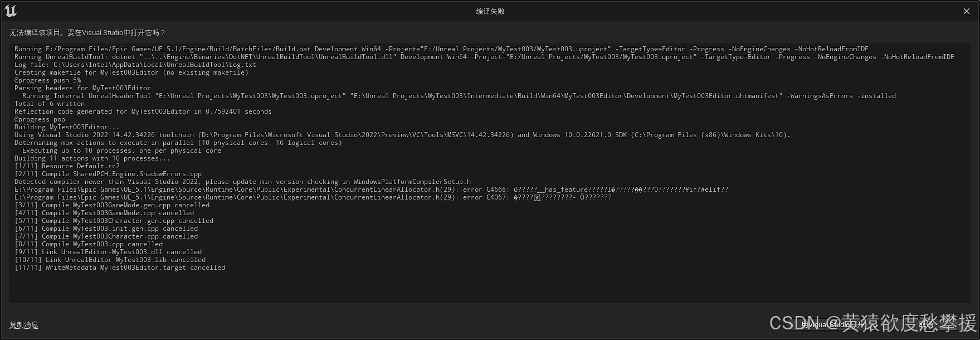Click the 'Total of 6 written' line
The image size is (980, 340).
click(50, 104)
